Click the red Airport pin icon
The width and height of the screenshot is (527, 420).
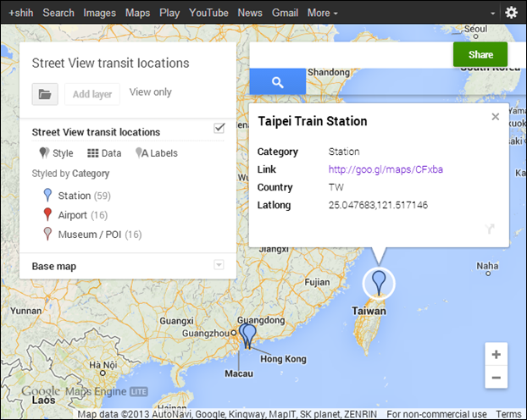47,215
